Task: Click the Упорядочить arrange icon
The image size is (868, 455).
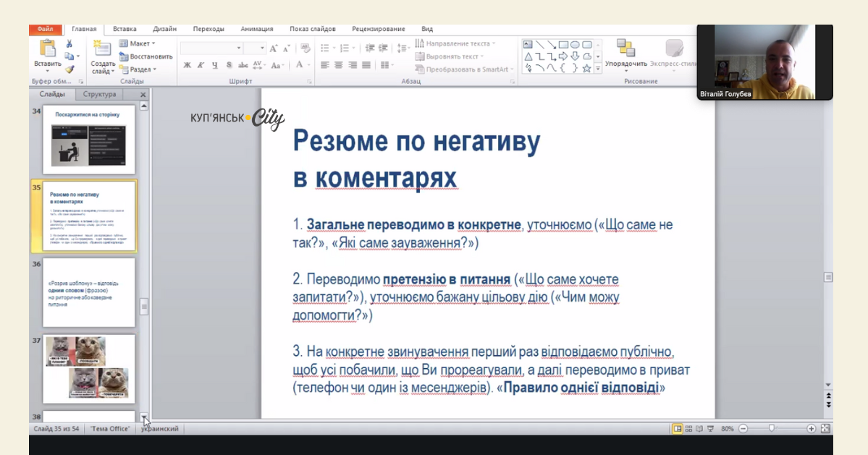Action: (x=625, y=48)
